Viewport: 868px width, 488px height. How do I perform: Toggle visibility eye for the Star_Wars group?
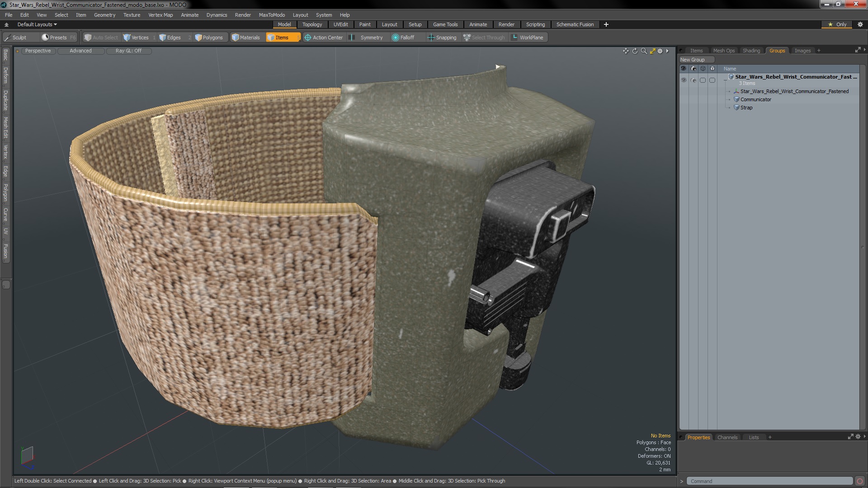[684, 80]
